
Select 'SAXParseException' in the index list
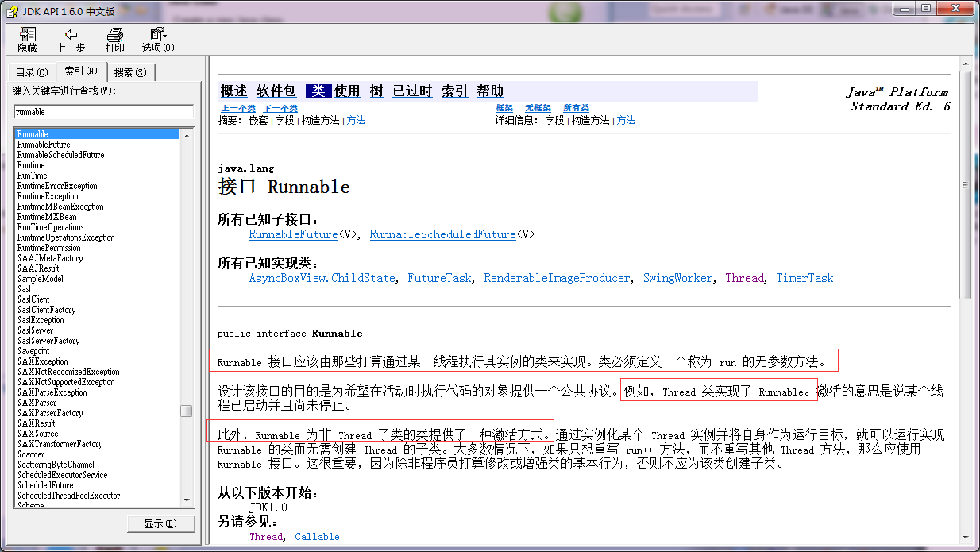point(52,392)
